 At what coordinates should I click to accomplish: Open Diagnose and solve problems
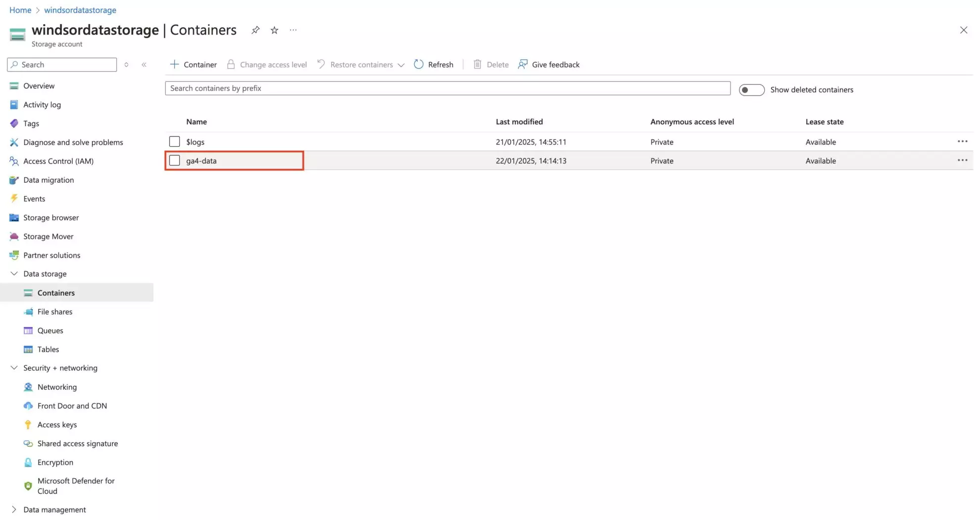click(73, 142)
